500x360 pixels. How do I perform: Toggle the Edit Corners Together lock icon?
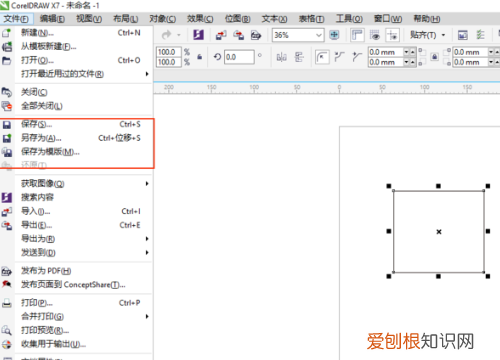point(434,57)
